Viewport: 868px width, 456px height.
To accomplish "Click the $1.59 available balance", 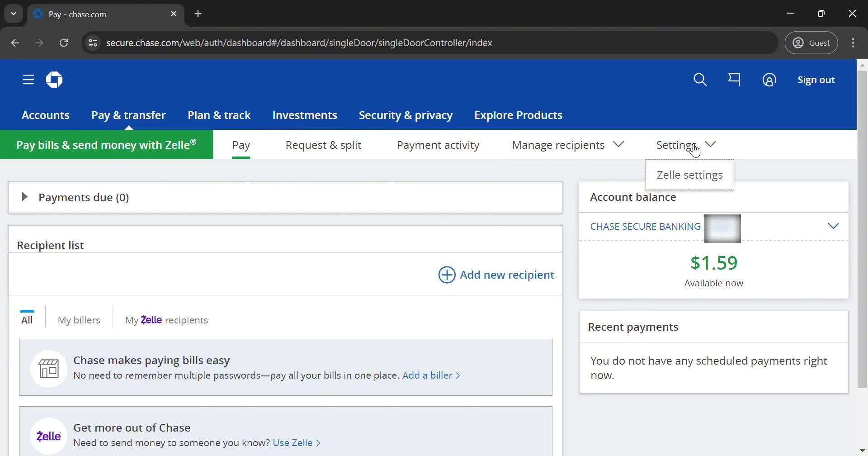I will pyautogui.click(x=713, y=262).
